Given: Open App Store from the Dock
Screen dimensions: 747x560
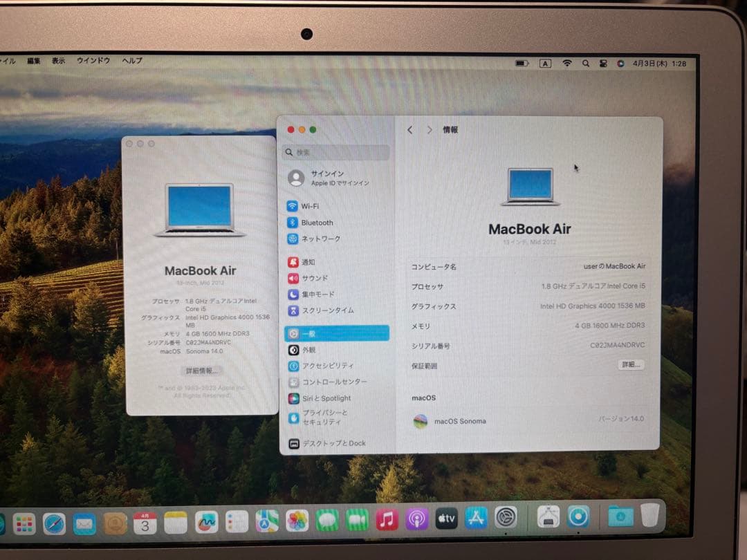Looking at the screenshot, I should pos(476,518).
